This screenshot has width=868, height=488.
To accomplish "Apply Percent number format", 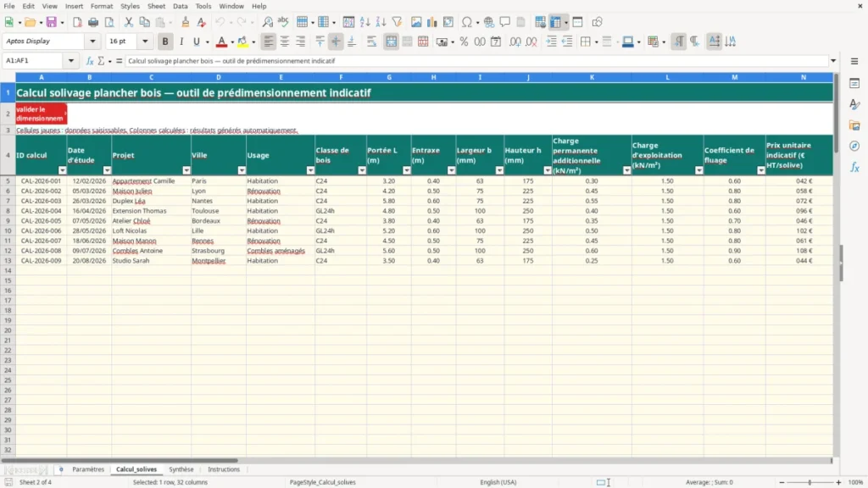I will click(x=464, y=42).
